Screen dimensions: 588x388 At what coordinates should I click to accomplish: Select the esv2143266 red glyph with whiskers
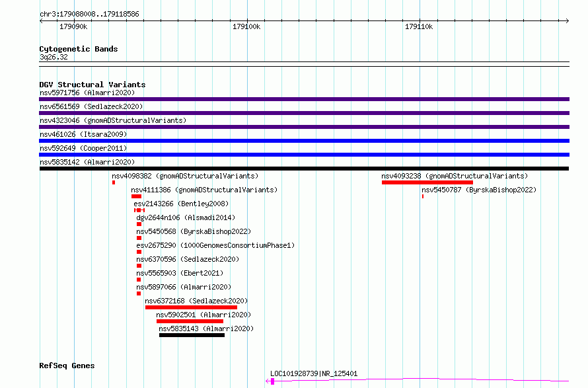tap(139, 210)
